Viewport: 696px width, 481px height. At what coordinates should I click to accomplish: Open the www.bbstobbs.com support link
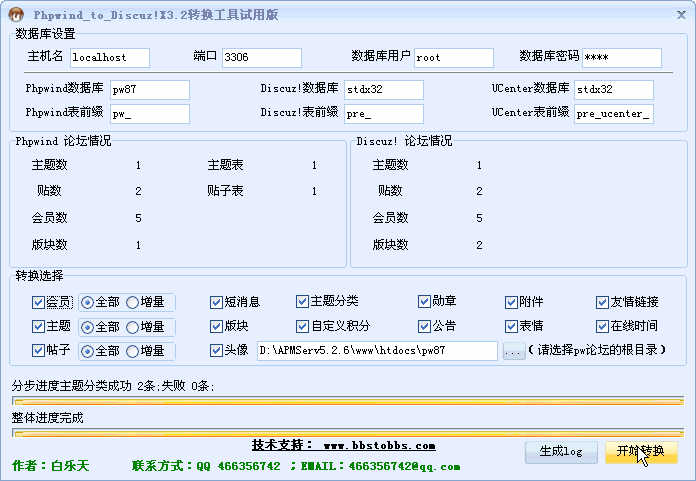coord(380,446)
